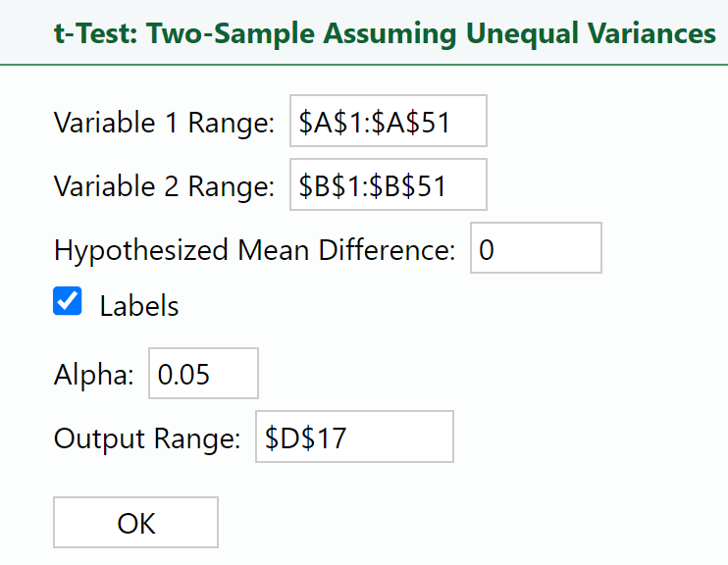
Task: Click the $D$17 output cell reference
Action: point(305,437)
